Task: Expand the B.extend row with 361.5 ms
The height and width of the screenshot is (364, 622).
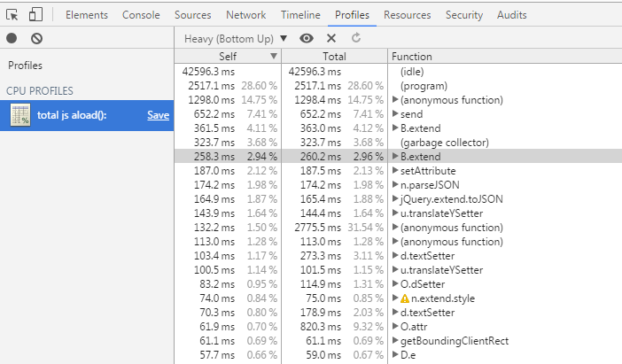Action: (395, 128)
